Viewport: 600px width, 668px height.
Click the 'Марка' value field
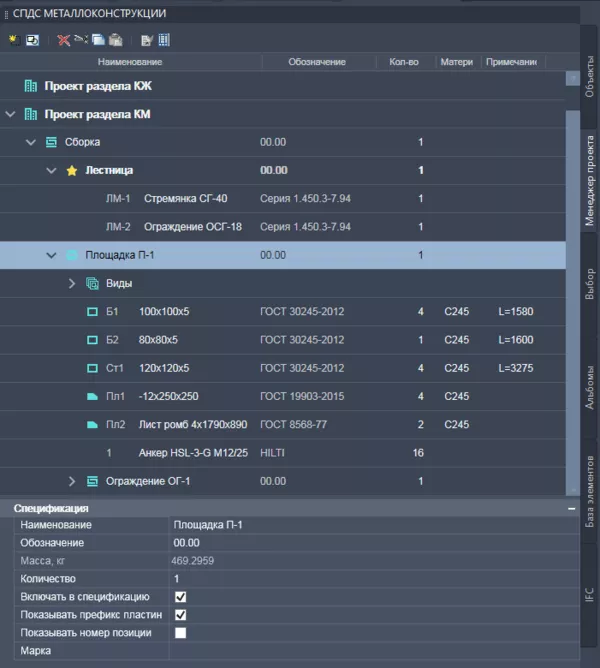tap(370, 651)
